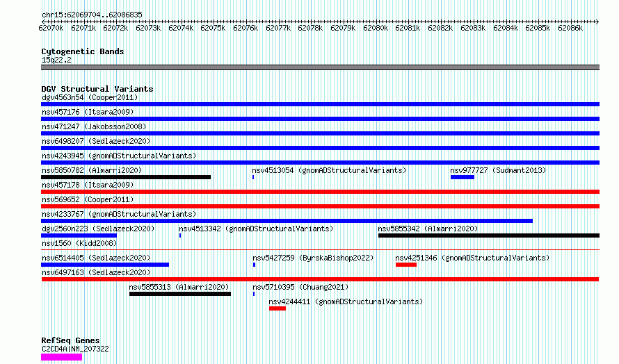The height and width of the screenshot is (364, 619).
Task: Click the blue bar under dgv2560n223
Action: [79, 235]
